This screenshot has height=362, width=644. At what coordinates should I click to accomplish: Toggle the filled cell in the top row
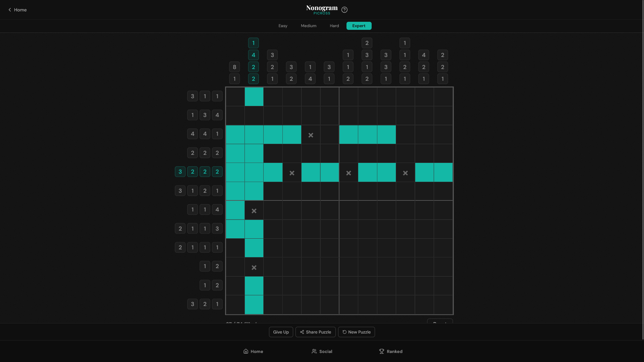254,97
